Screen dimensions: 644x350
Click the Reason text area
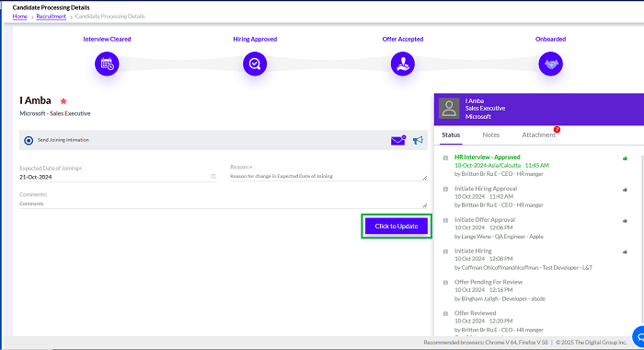[328, 176]
